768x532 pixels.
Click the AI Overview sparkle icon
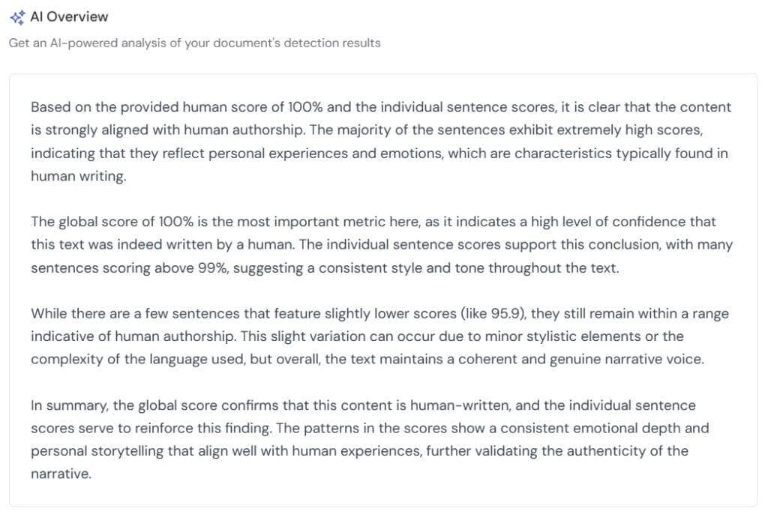(x=16, y=17)
